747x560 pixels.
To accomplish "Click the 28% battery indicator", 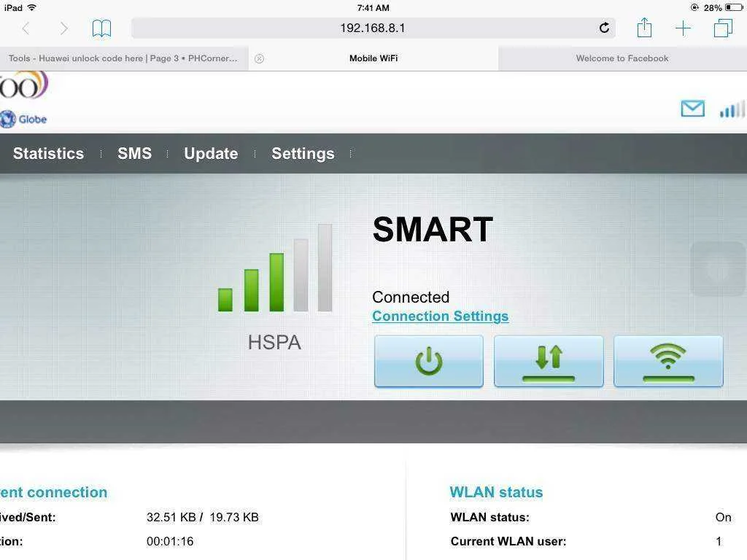I will click(723, 7).
